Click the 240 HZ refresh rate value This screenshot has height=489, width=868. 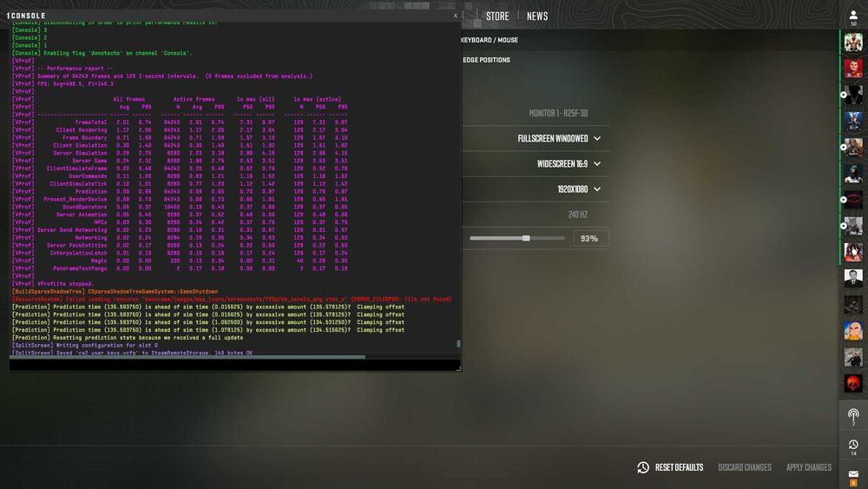(577, 215)
